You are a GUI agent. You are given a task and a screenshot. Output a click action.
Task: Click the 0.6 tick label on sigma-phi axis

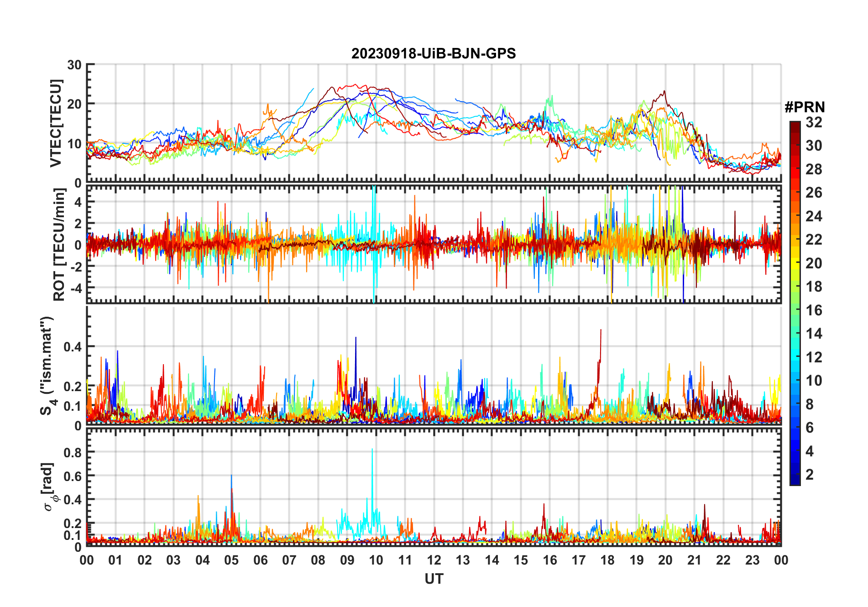(73, 476)
